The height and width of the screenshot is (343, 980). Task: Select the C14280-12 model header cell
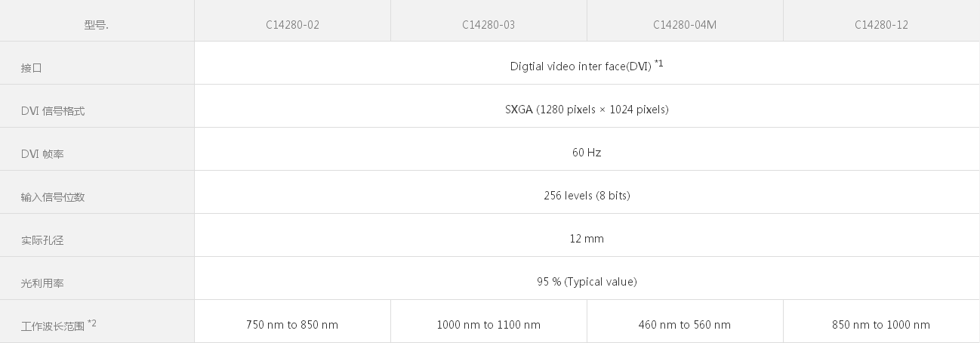(x=881, y=25)
